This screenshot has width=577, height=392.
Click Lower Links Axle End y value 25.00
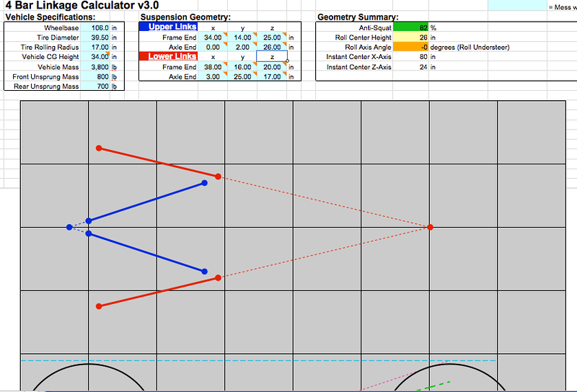pos(242,76)
